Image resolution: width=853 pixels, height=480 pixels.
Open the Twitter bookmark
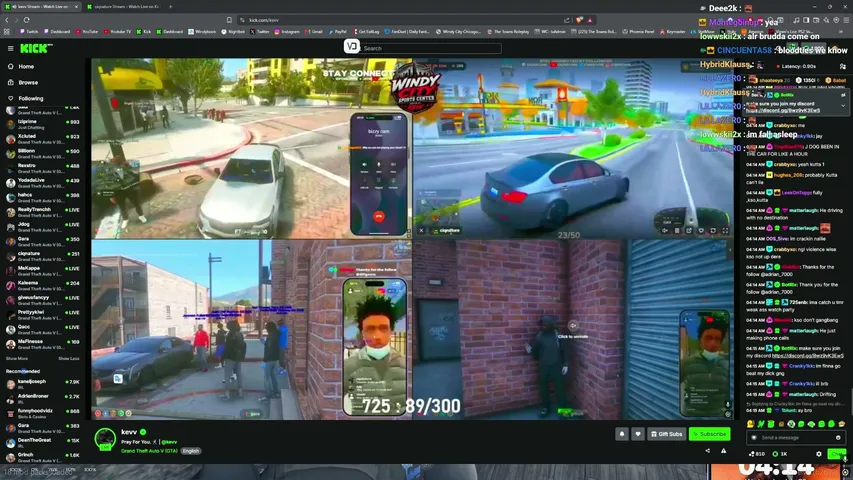(x=260, y=32)
